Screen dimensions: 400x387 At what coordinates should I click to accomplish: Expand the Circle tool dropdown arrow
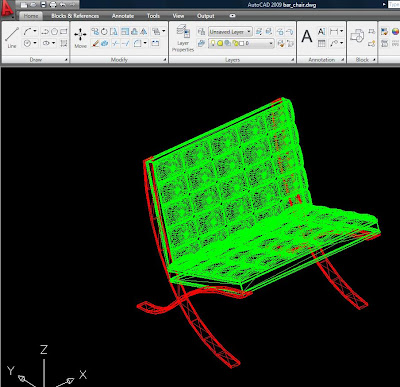pos(35,43)
